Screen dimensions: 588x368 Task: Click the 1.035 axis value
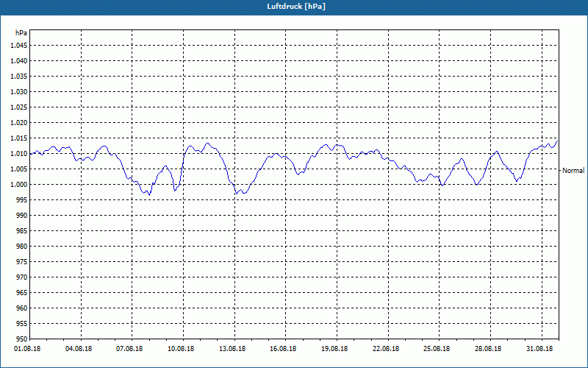click(19, 77)
